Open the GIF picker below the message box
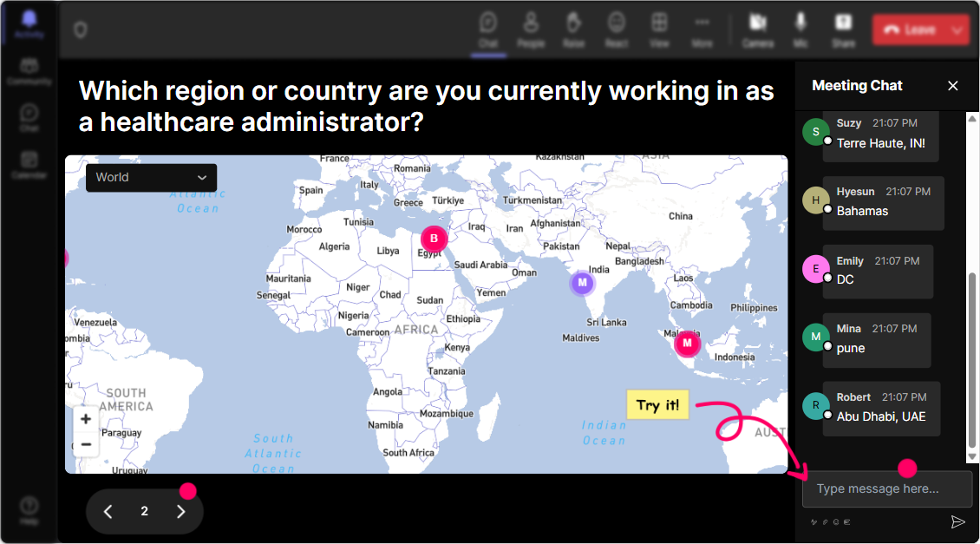This screenshot has height=544, width=980. click(846, 522)
